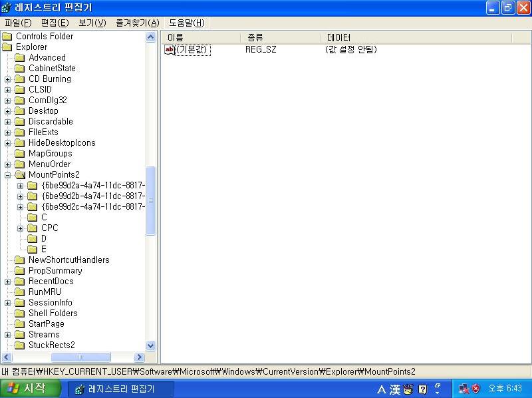Click the Controls Folder folder icon
532x398 pixels.
coord(7,37)
